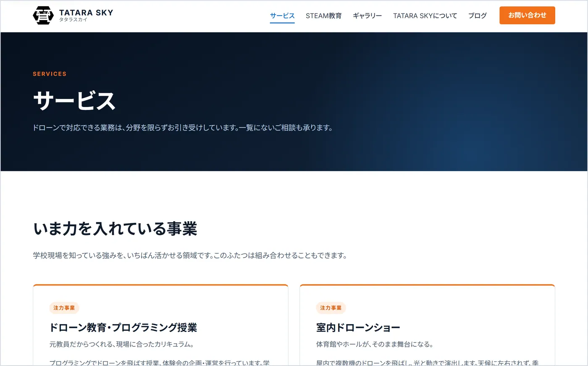Click the TATARA SKY hexagon drone logo icon

click(43, 16)
